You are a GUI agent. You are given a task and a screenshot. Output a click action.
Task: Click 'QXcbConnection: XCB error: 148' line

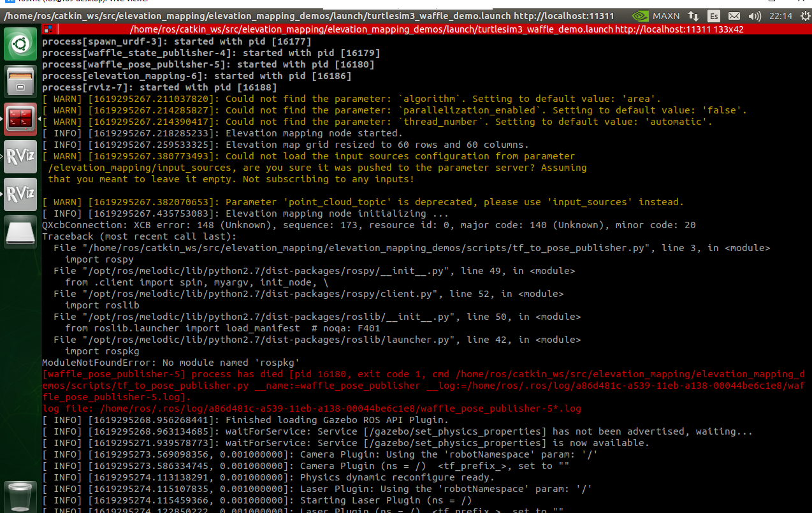[x=369, y=225]
